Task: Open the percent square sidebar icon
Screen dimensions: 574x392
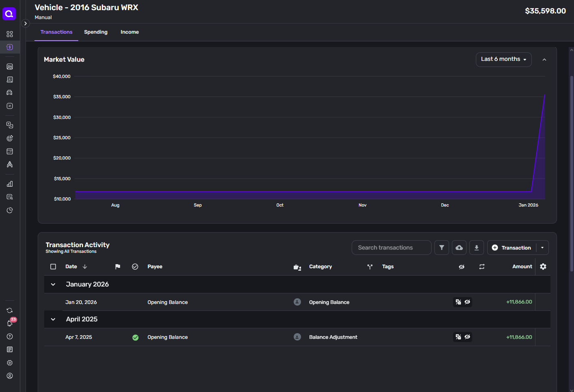Action: [10, 106]
